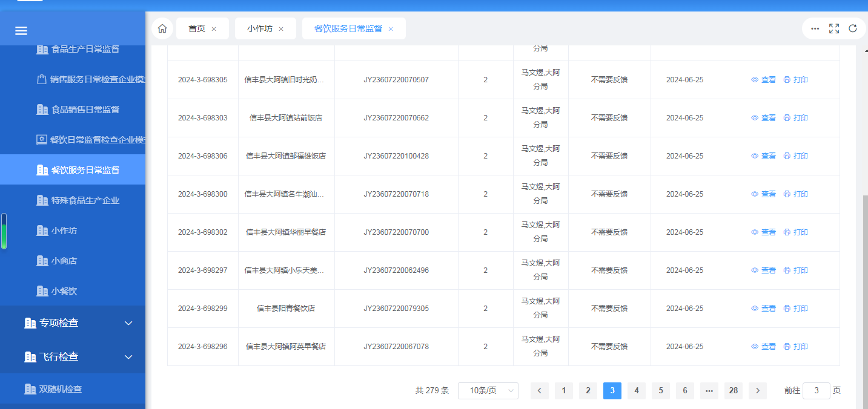Click the next page arrow button

click(x=757, y=391)
